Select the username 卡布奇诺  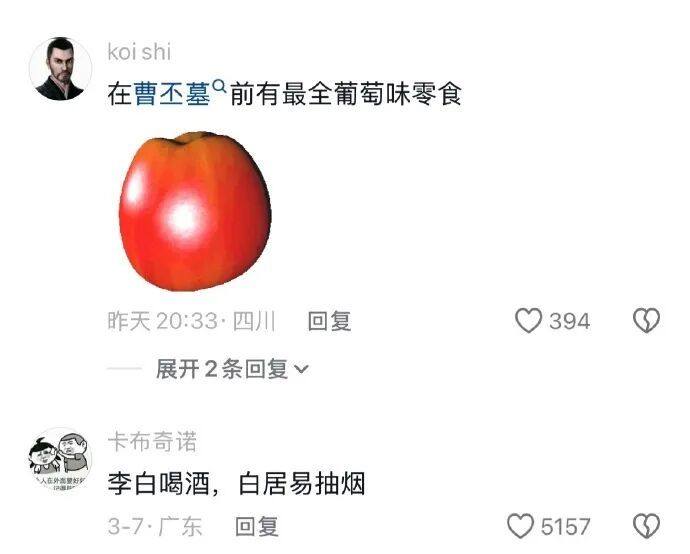pos(152,441)
